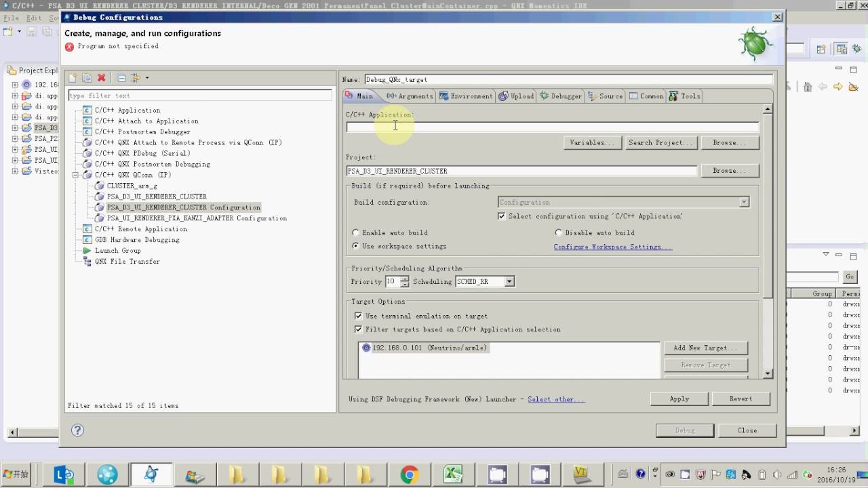Click the New file icon in IDE toolbar
868x488 pixels.
tap(8, 32)
